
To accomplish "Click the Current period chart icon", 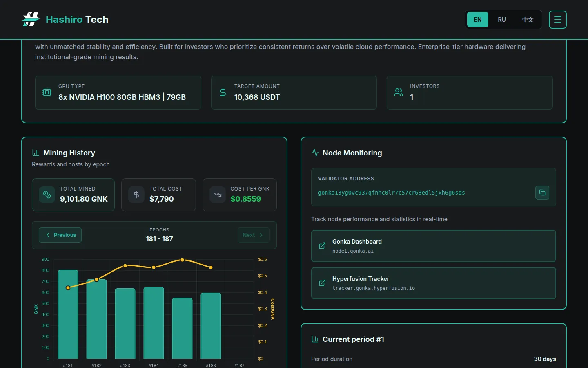I will (x=315, y=339).
